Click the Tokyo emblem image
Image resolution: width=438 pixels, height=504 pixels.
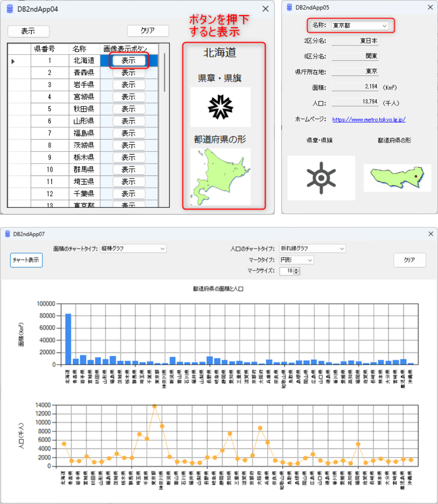pyautogui.click(x=321, y=178)
